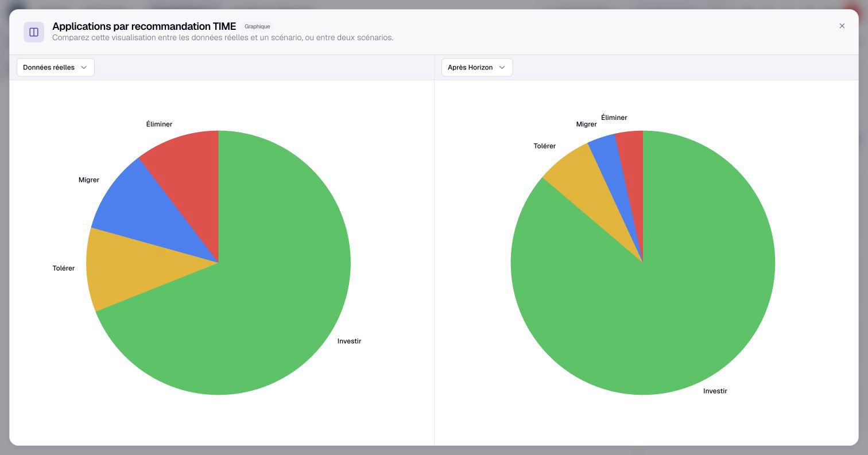Click the subtitle starting with Comparez cette visualisation

(x=223, y=37)
